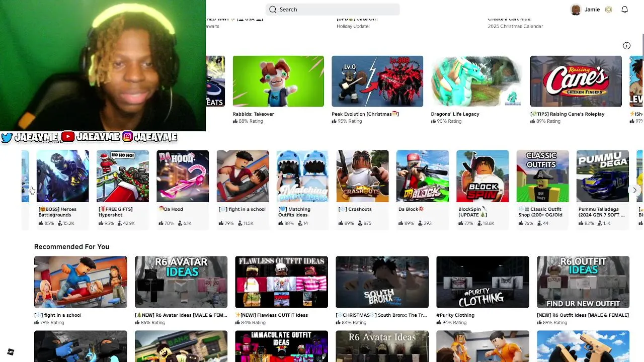The height and width of the screenshot is (362, 644).
Task: Click '94% Rating' under Purity Clothing
Action: 454,323
